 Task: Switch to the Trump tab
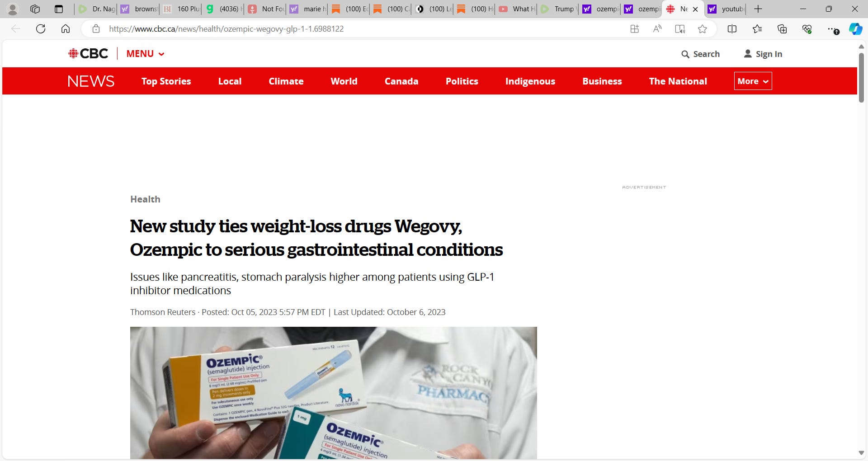tap(558, 9)
